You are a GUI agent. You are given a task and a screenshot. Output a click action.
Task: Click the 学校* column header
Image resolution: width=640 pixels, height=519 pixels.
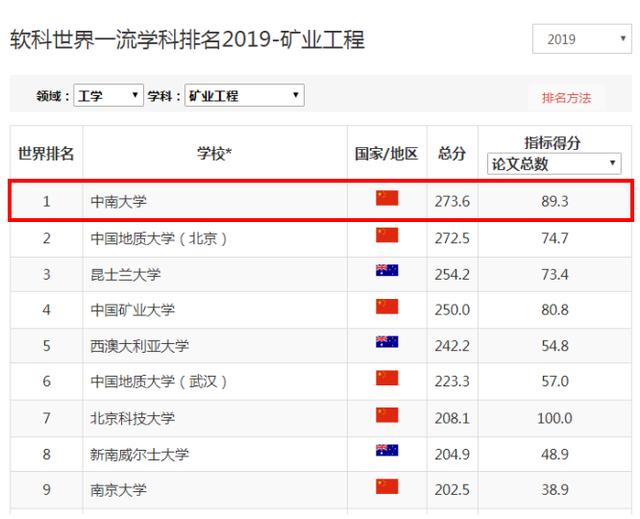coord(215,154)
